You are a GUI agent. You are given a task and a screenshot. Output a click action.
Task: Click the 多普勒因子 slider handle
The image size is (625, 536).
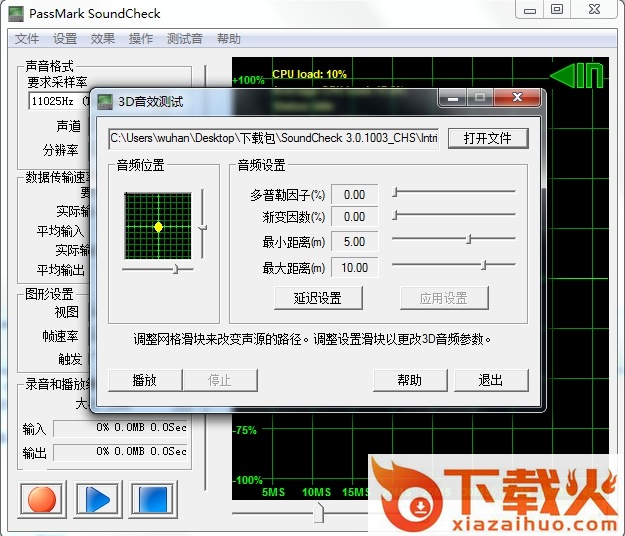[x=395, y=192]
